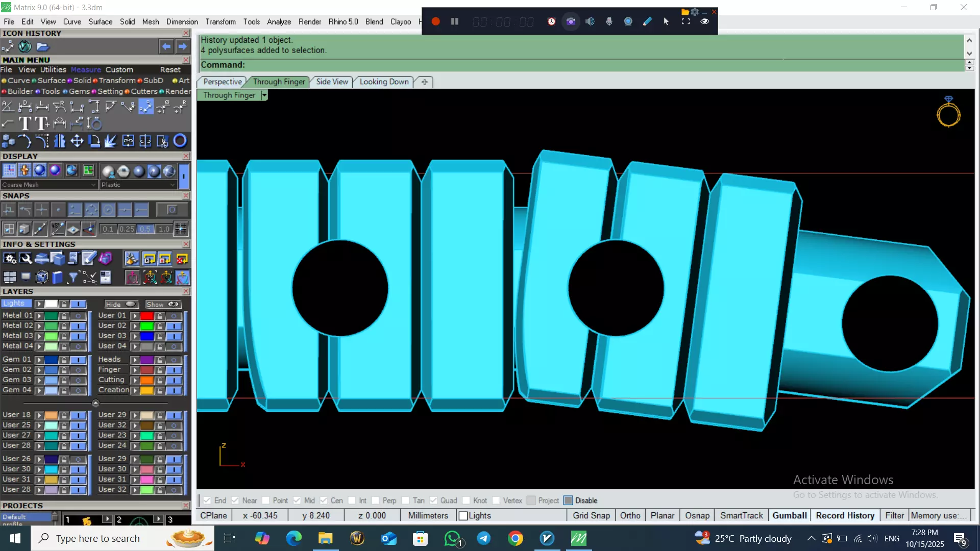Image resolution: width=980 pixels, height=551 pixels.
Task: Toggle the Gumball button
Action: 789,515
